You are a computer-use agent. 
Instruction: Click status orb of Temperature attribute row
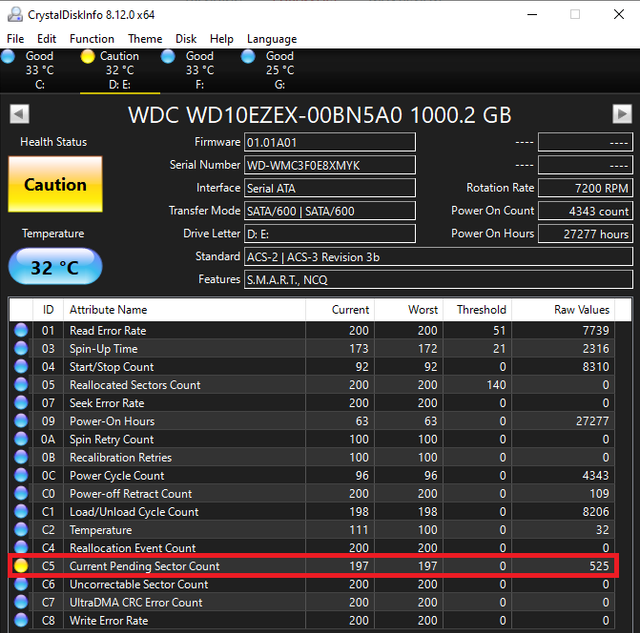[21, 530]
